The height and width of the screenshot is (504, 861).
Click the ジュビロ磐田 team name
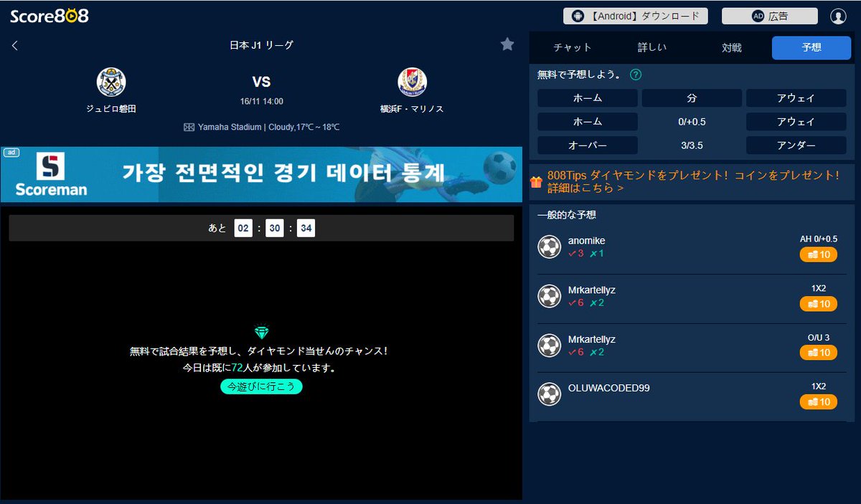(111, 109)
